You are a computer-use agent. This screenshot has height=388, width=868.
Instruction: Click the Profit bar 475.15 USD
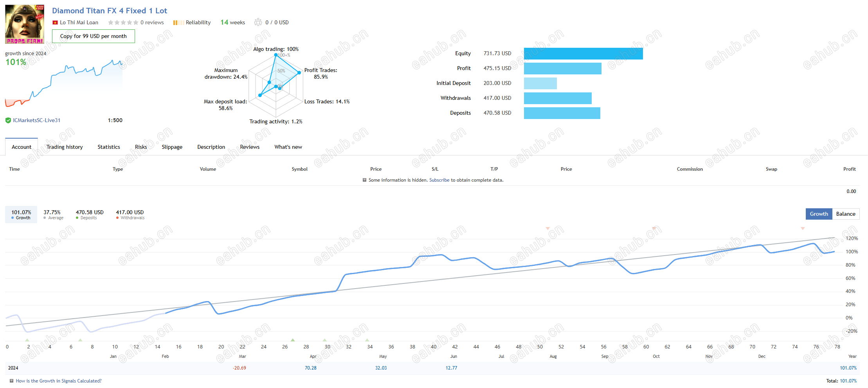[563, 69]
